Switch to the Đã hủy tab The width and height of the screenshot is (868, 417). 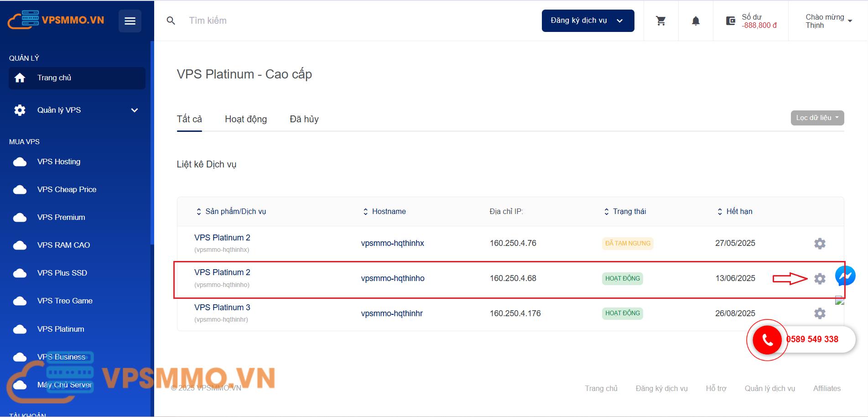304,119
